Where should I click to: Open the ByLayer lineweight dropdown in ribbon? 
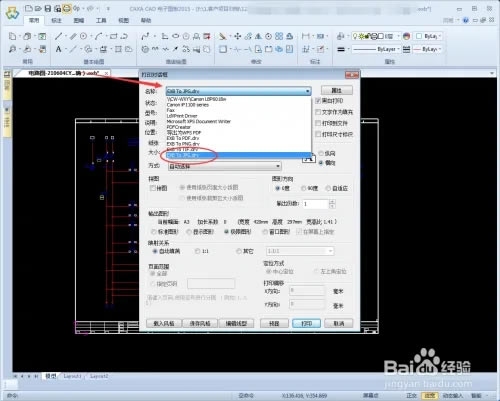[x=428, y=49]
